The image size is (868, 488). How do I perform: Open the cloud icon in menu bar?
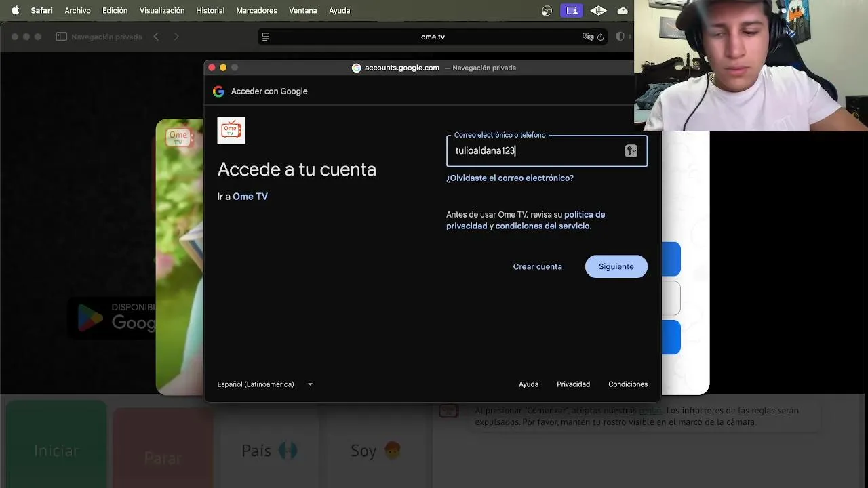point(623,10)
